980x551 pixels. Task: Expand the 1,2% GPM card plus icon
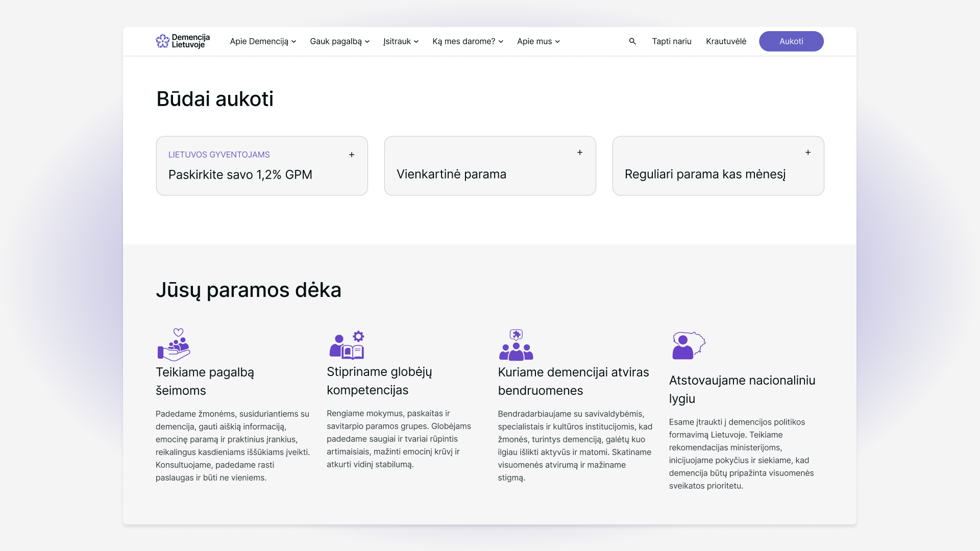[352, 155]
